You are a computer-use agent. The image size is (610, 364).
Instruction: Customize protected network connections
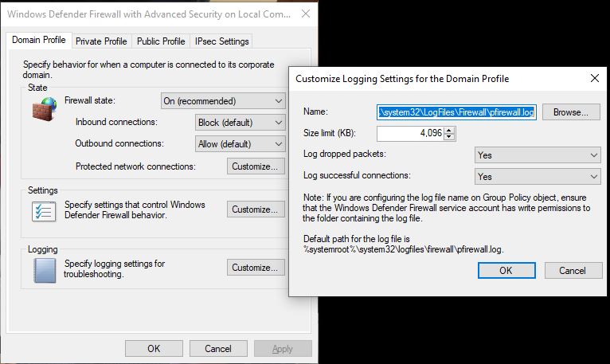click(x=256, y=166)
